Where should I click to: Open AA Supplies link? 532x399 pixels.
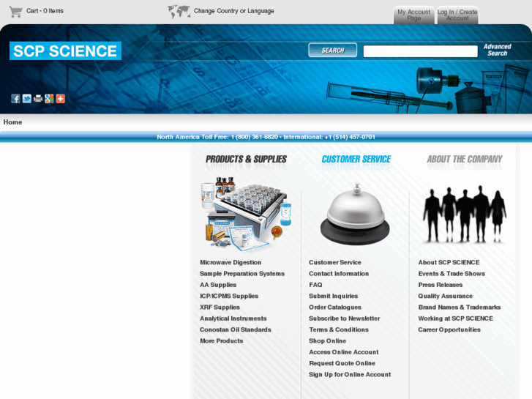[218, 285]
